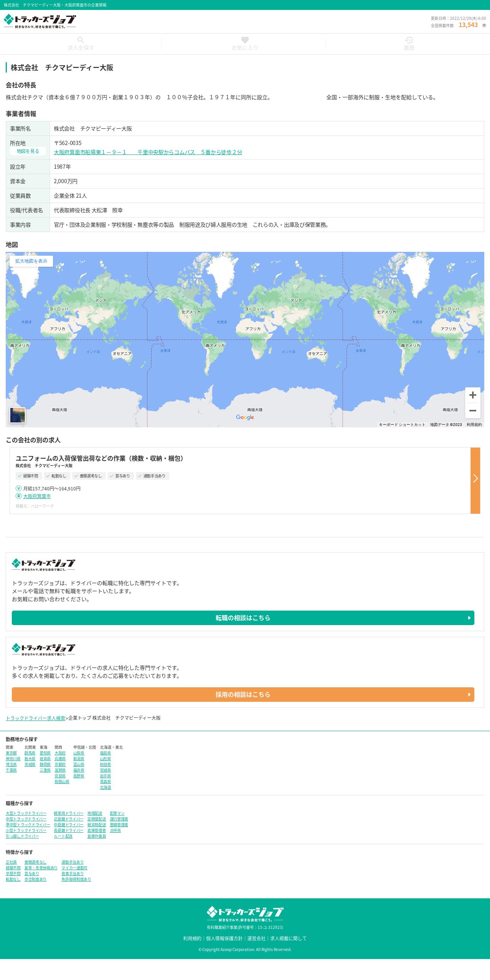Select 大阪府 under 関西

60,753
